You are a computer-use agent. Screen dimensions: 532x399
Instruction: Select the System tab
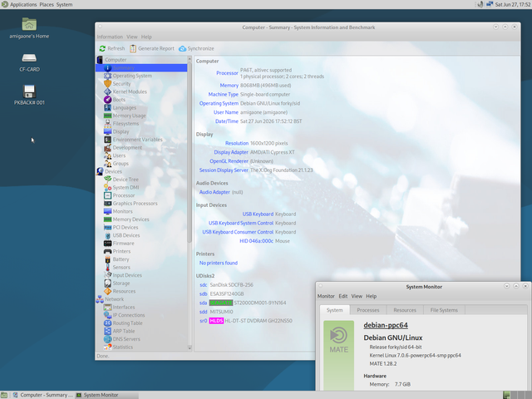click(334, 310)
